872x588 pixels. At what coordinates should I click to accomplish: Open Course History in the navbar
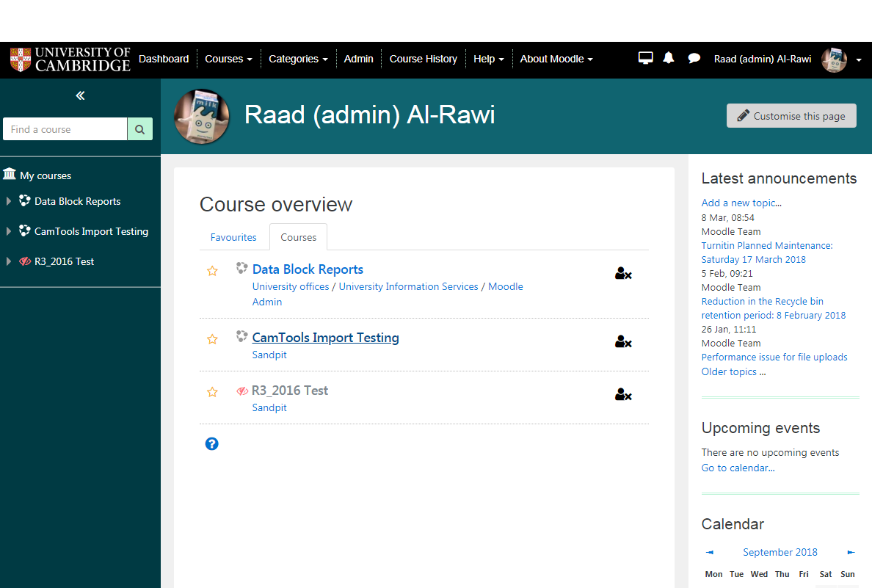click(x=424, y=59)
